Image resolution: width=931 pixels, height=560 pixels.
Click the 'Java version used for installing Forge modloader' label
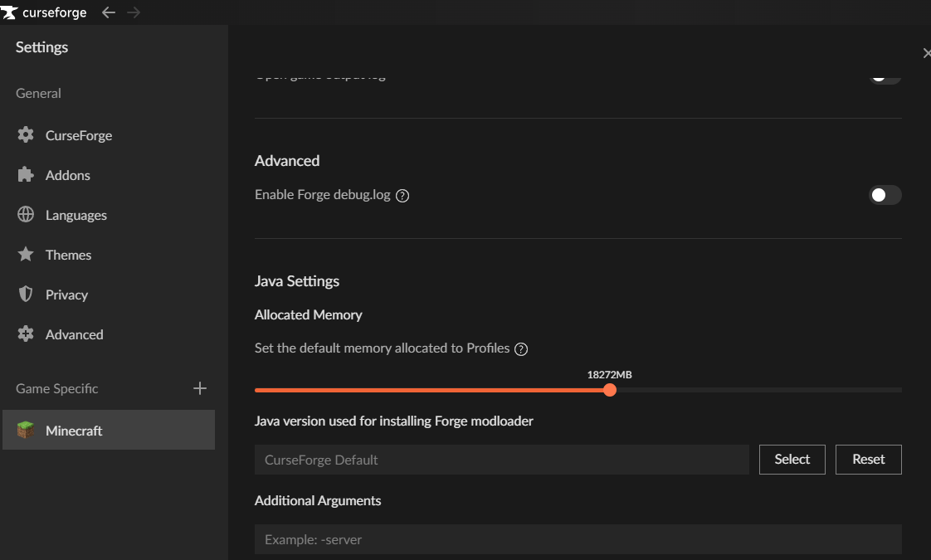[393, 421]
